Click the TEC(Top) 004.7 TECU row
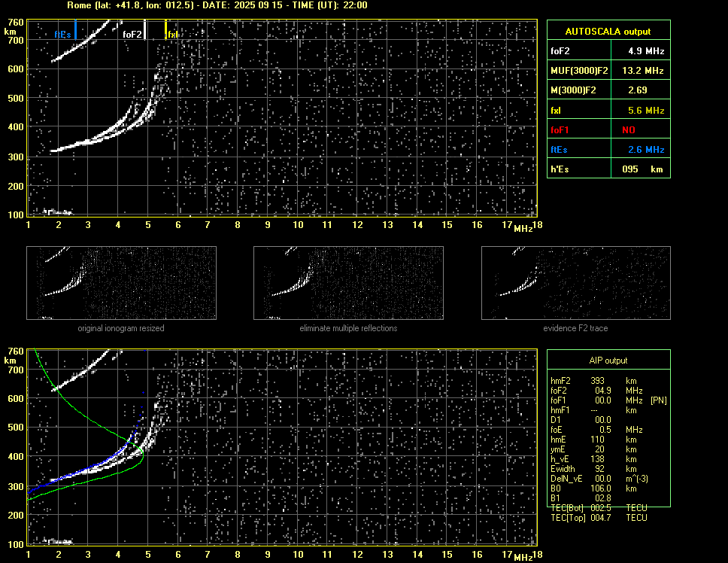 tap(599, 518)
